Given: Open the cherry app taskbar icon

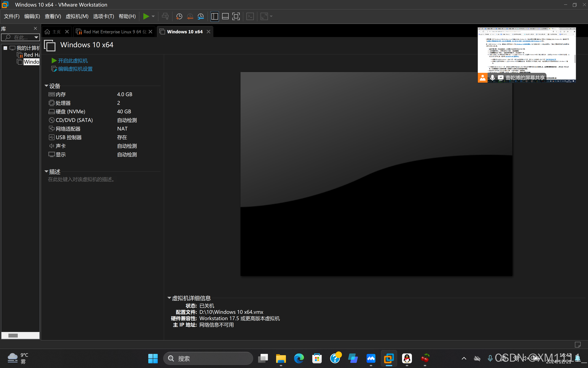Looking at the screenshot, I should (425, 359).
